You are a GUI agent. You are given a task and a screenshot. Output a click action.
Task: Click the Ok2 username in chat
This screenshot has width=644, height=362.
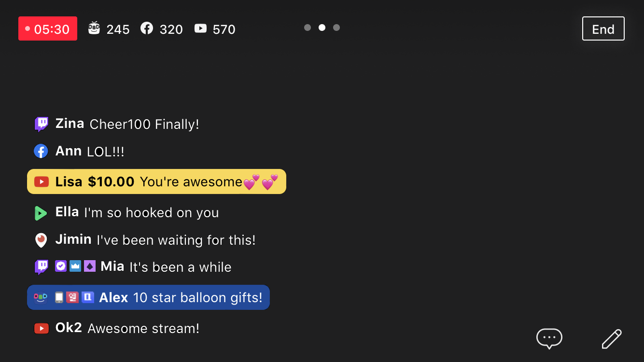[69, 328]
